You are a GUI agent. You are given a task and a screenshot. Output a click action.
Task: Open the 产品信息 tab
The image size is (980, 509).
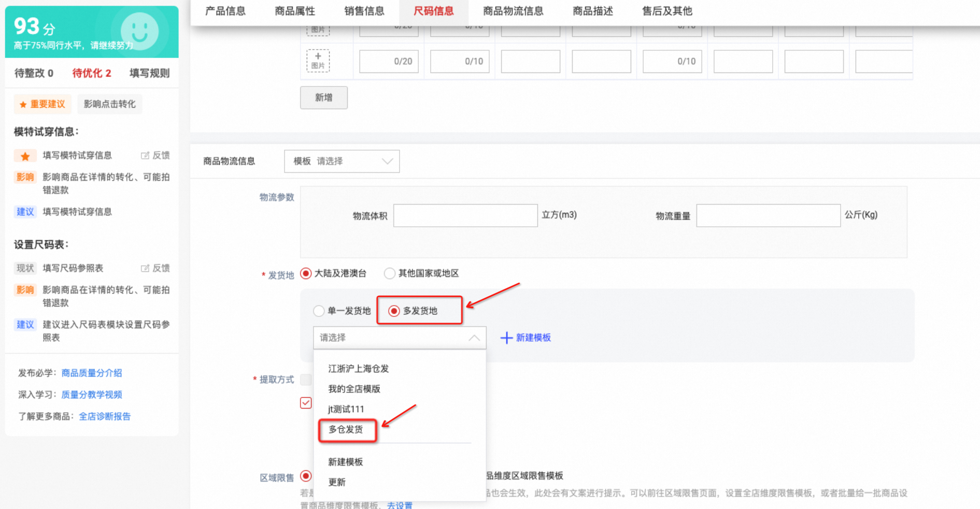coord(225,11)
